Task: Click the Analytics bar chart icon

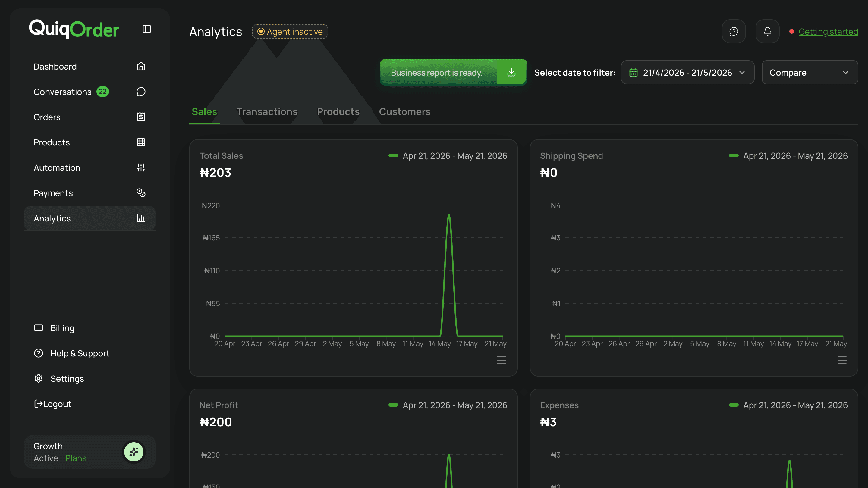Action: (x=141, y=218)
